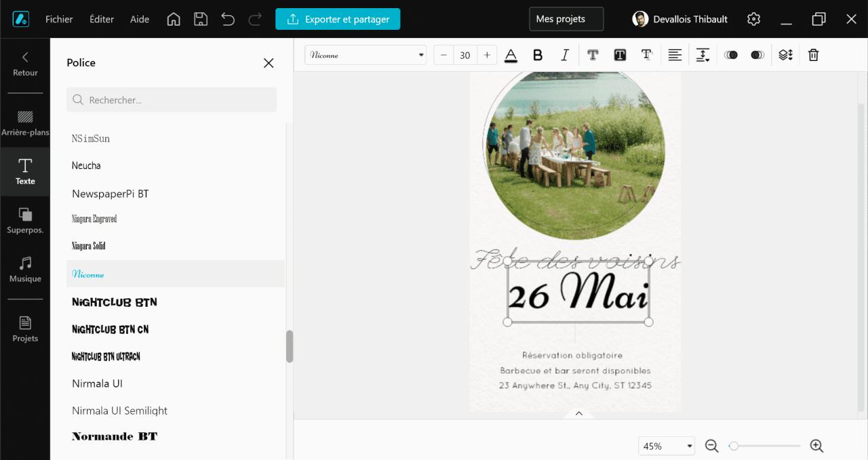Delete the selected text element
The image size is (868, 460).
coord(813,55)
